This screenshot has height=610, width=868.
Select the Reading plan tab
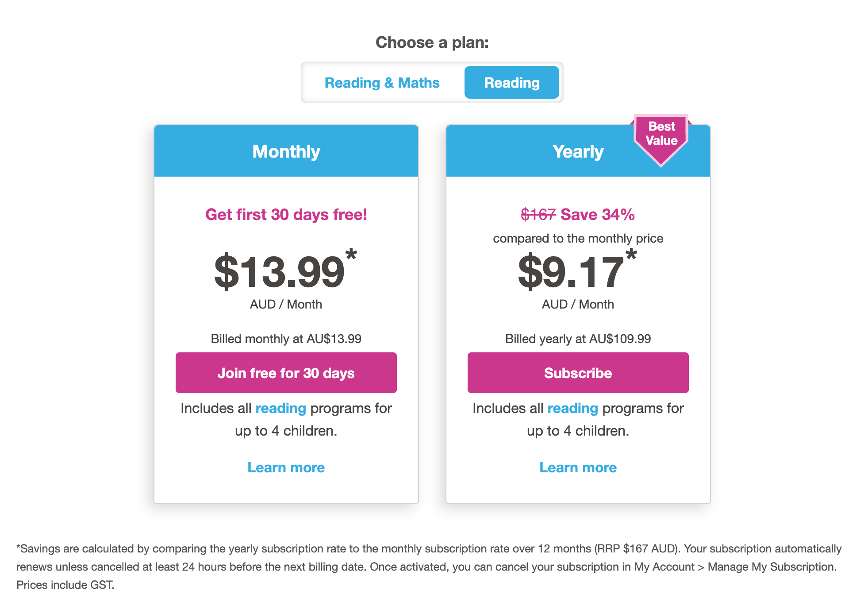tap(511, 82)
